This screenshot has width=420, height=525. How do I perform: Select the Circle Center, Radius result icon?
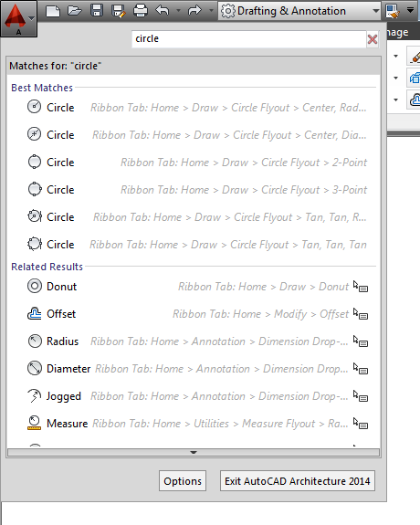click(x=34, y=107)
